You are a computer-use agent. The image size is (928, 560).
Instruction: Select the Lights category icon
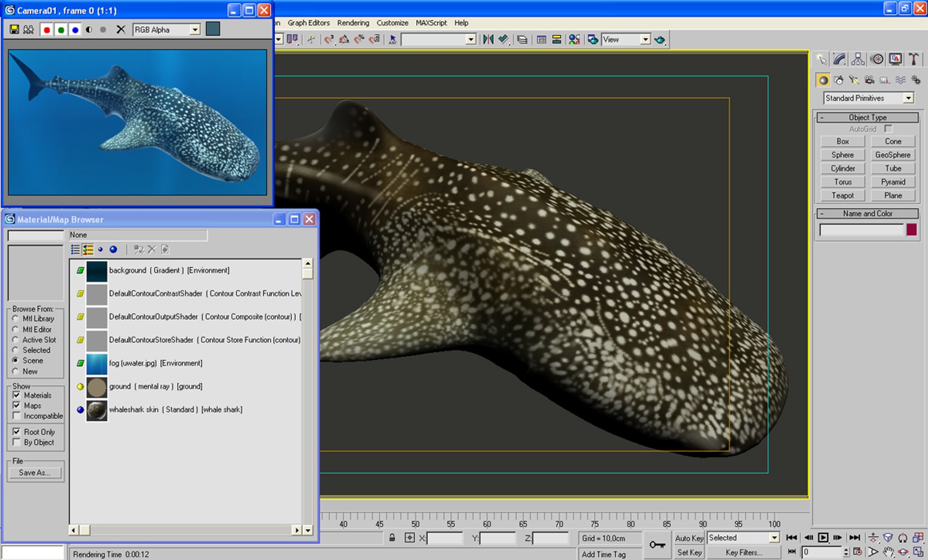(x=854, y=80)
